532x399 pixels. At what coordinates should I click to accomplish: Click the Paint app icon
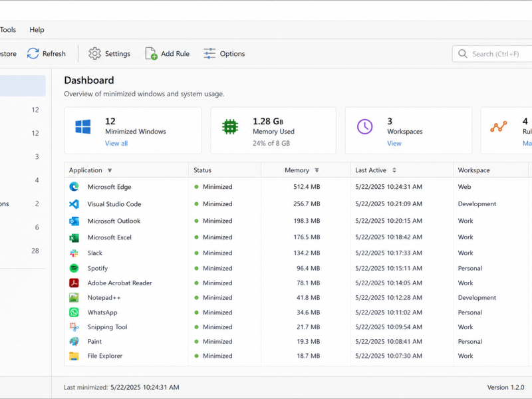tap(74, 342)
